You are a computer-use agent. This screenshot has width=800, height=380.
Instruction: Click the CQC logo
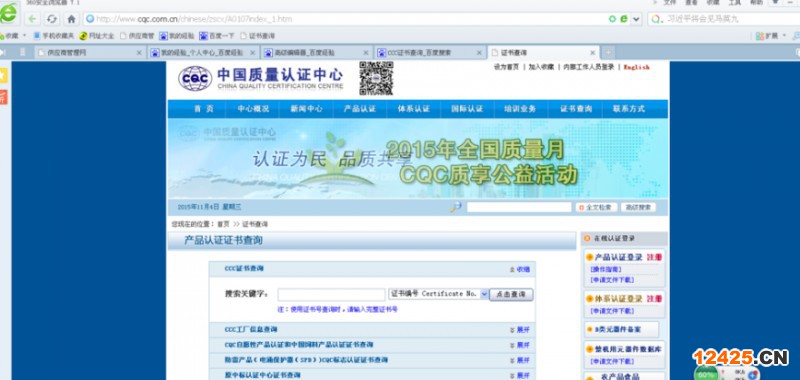[195, 79]
